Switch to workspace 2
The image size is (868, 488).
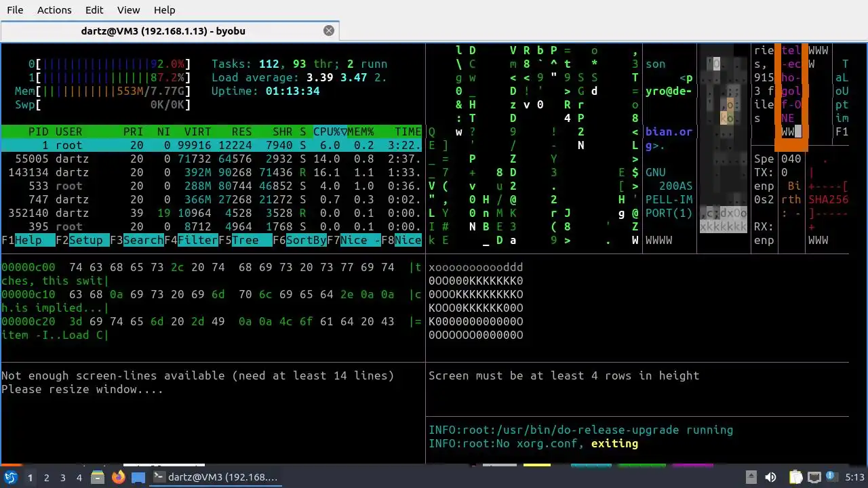pos(46,477)
